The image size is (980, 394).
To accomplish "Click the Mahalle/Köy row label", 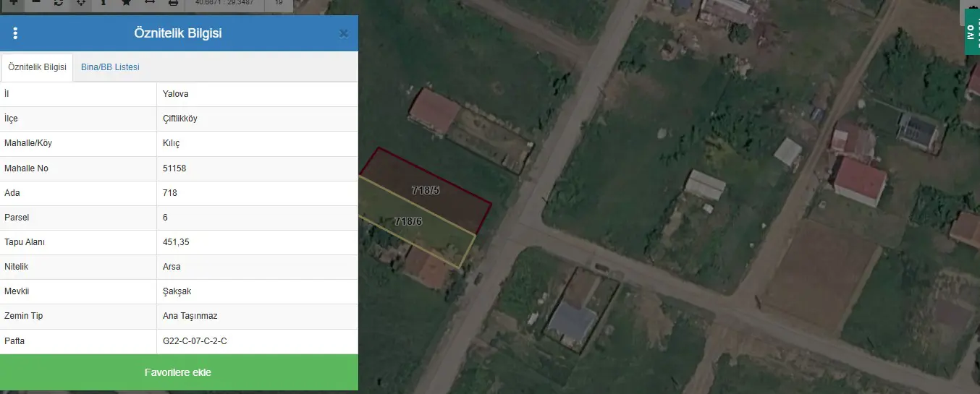I will click(x=28, y=143).
